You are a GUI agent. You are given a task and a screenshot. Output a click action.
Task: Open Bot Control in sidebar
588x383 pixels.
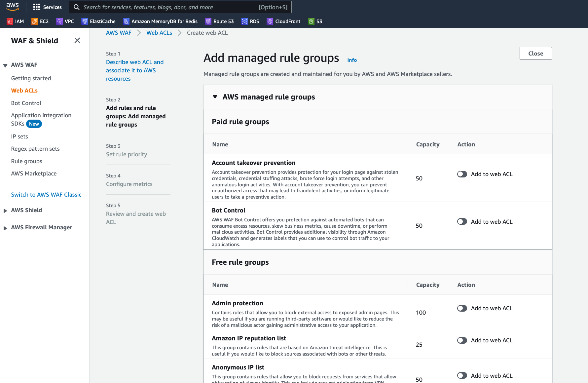26,103
